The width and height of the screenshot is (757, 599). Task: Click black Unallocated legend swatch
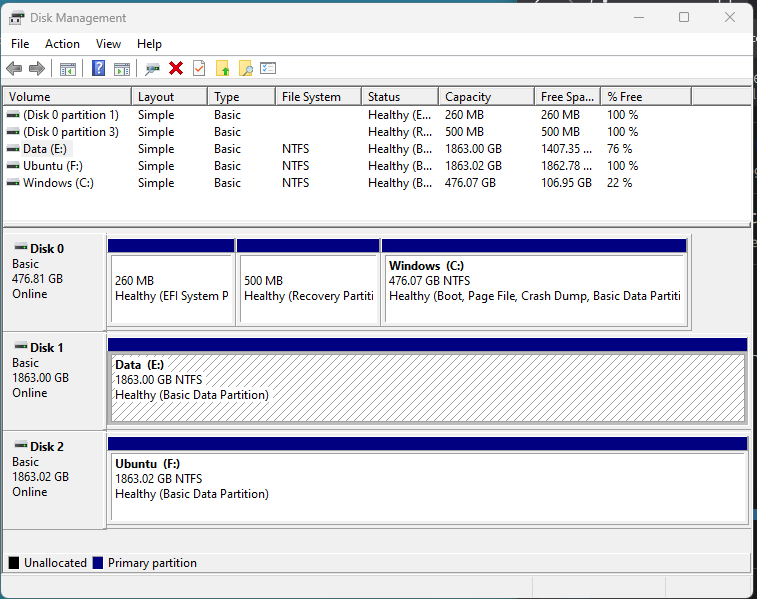tap(14, 563)
